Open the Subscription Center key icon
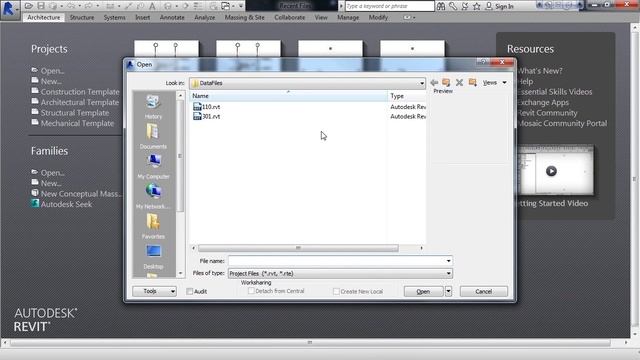 (x=453, y=6)
